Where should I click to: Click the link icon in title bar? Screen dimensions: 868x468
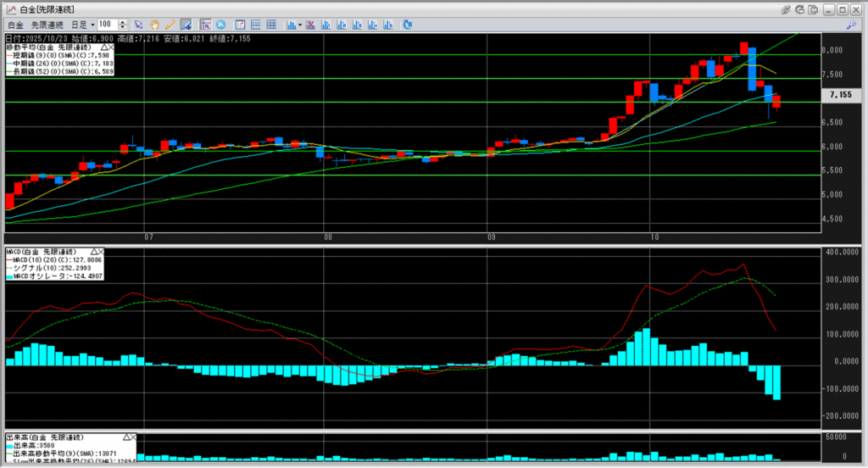click(x=786, y=8)
